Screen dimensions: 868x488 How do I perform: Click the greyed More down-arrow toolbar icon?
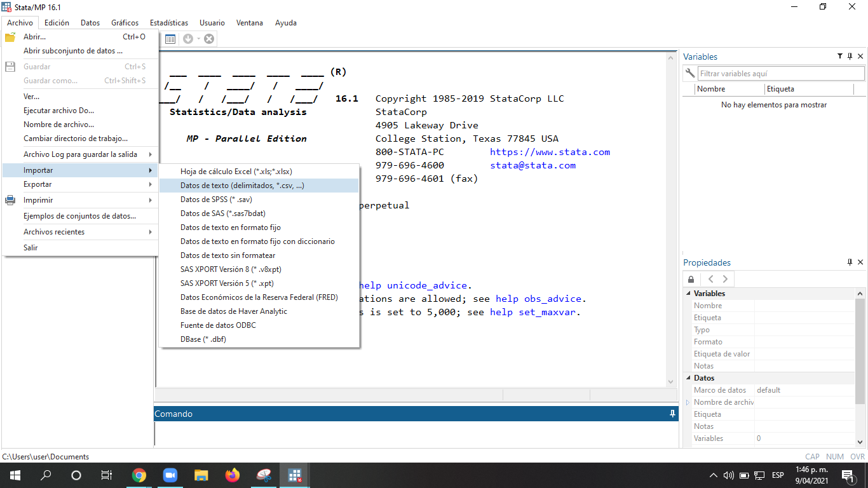[x=188, y=39]
